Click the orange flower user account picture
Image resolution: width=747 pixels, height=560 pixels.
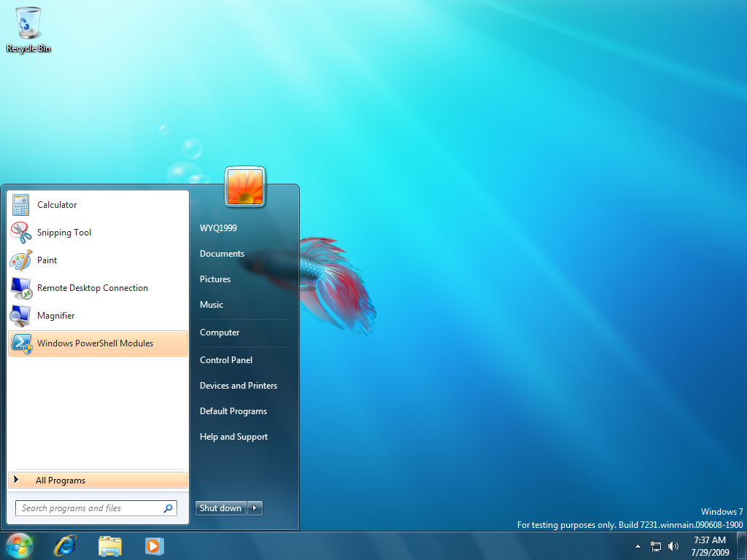[245, 187]
